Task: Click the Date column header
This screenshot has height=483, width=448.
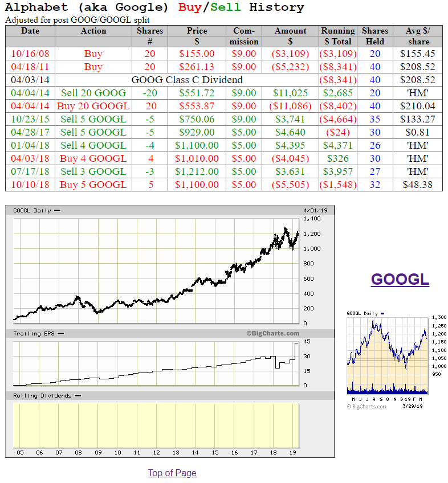Action: [30, 31]
